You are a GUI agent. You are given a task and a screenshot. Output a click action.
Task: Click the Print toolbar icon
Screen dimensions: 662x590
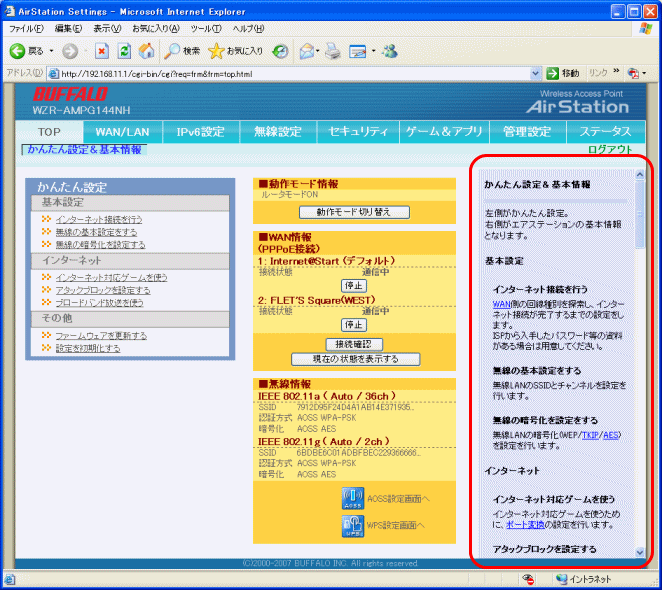click(334, 51)
